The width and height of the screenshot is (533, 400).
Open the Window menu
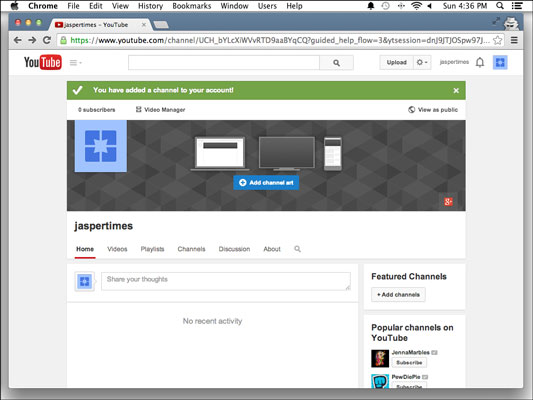[x=234, y=6]
